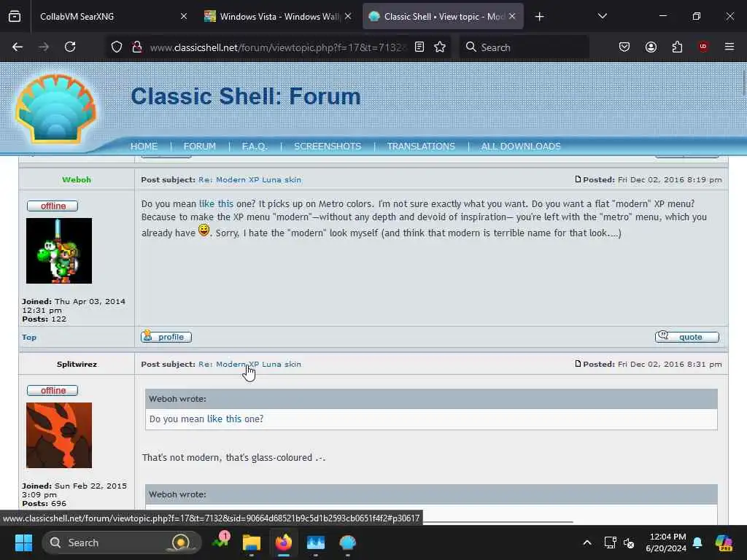
Task: Click the page vertical scrollbar thumb
Action: (x=743, y=82)
